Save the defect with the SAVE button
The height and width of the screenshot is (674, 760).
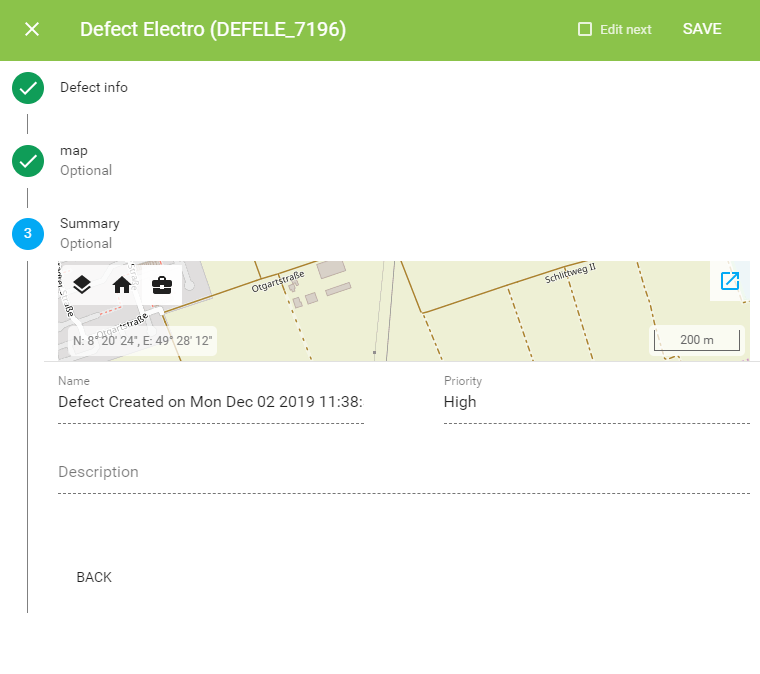point(702,29)
